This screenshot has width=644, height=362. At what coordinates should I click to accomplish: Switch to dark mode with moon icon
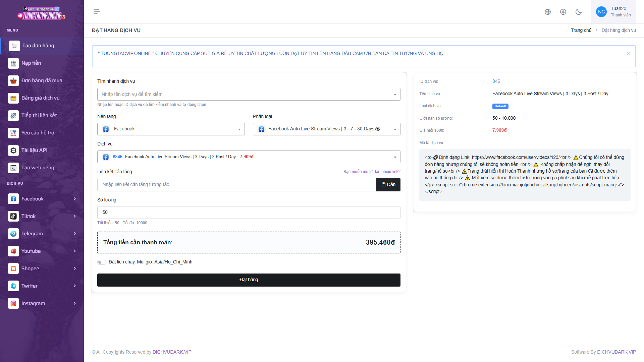coord(579,12)
